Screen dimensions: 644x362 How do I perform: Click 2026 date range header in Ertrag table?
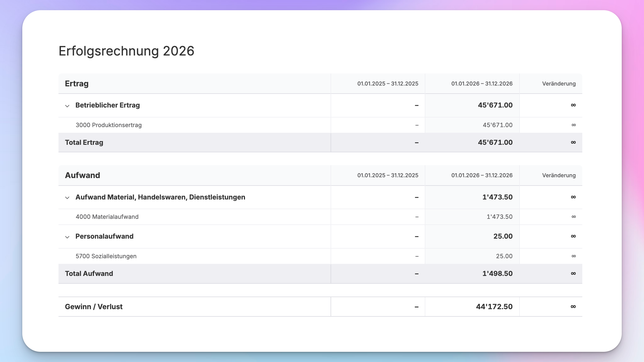click(482, 84)
